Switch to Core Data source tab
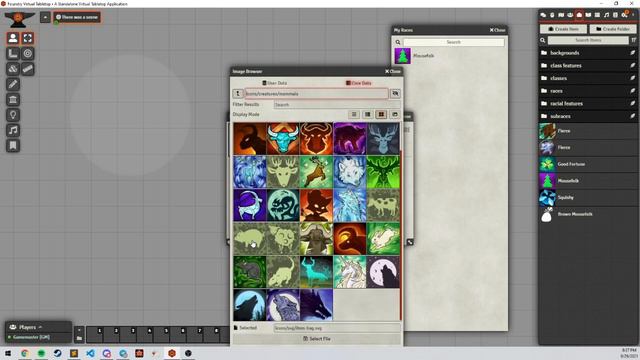640x360 pixels. pyautogui.click(x=359, y=83)
